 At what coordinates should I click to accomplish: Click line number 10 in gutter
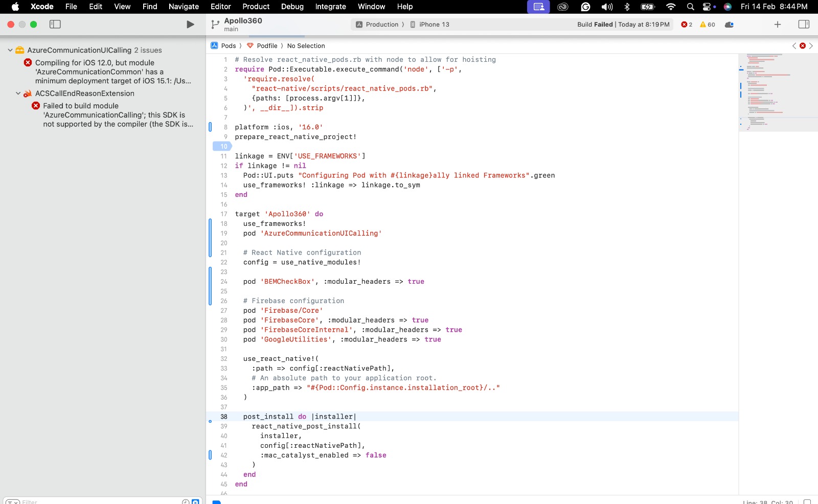click(x=223, y=147)
